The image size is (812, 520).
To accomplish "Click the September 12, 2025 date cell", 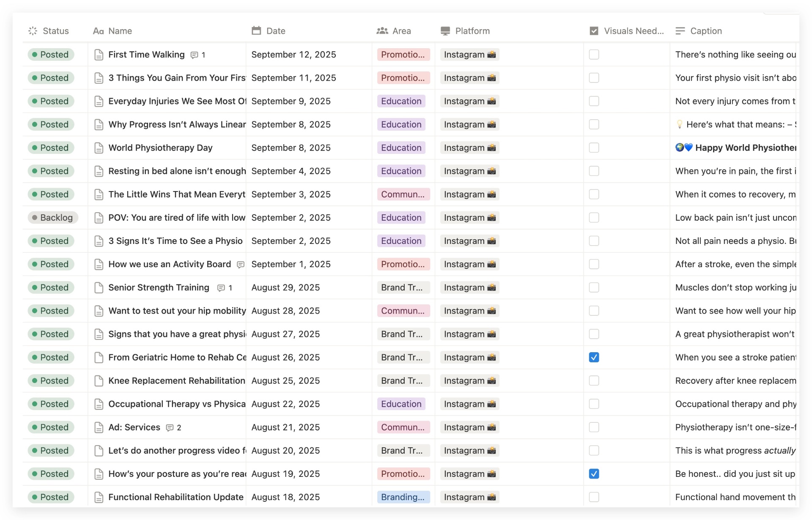I will [x=309, y=55].
